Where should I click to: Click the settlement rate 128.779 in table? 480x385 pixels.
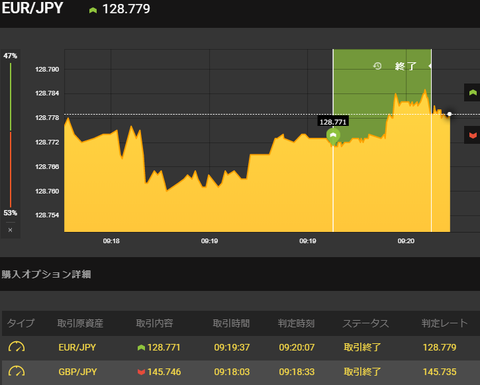tap(440, 347)
